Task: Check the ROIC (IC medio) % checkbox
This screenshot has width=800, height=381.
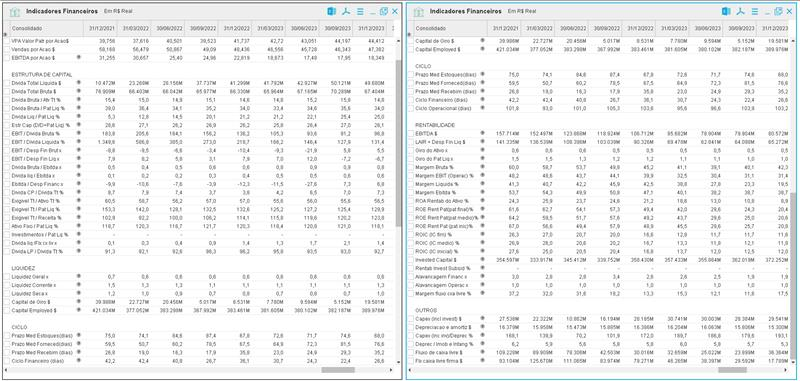Action: (411, 243)
